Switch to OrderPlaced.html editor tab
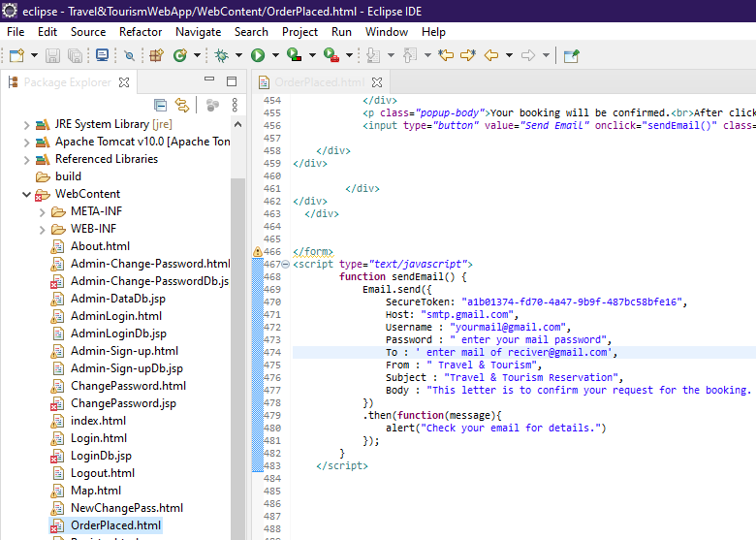The width and height of the screenshot is (756, 540). pos(319,82)
